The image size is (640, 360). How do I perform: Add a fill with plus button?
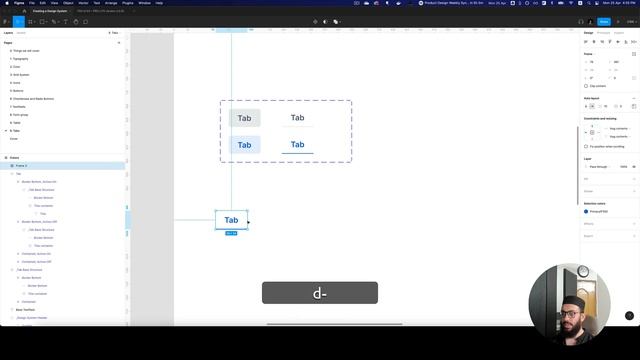pyautogui.click(x=634, y=179)
